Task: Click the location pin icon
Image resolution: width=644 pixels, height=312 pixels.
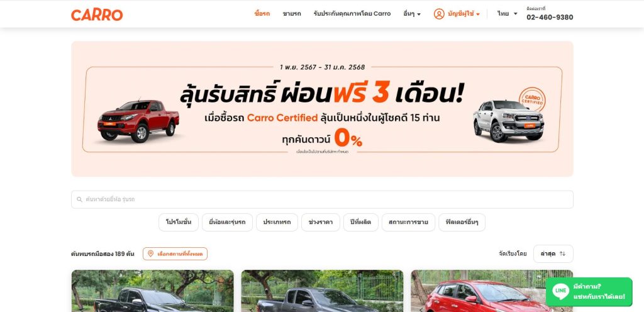Action: pos(150,253)
